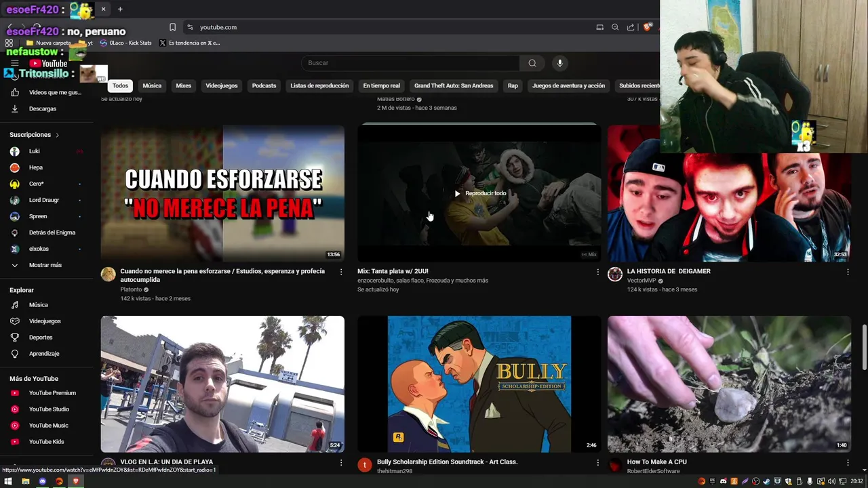
Task: Open File Explorer from taskbar
Action: 25,481
